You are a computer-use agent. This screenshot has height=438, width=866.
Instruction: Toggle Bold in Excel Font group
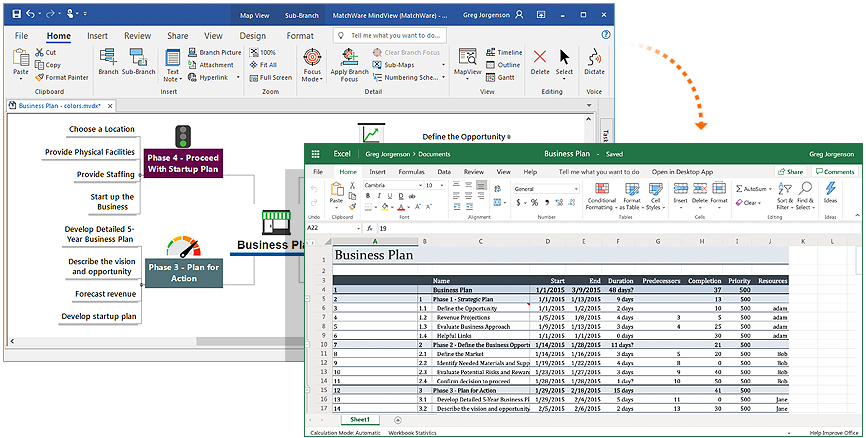[x=368, y=196]
